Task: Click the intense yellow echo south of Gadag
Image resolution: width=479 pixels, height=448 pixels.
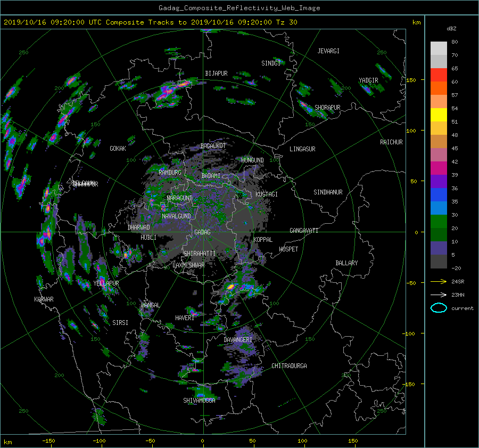Action: tap(230, 287)
